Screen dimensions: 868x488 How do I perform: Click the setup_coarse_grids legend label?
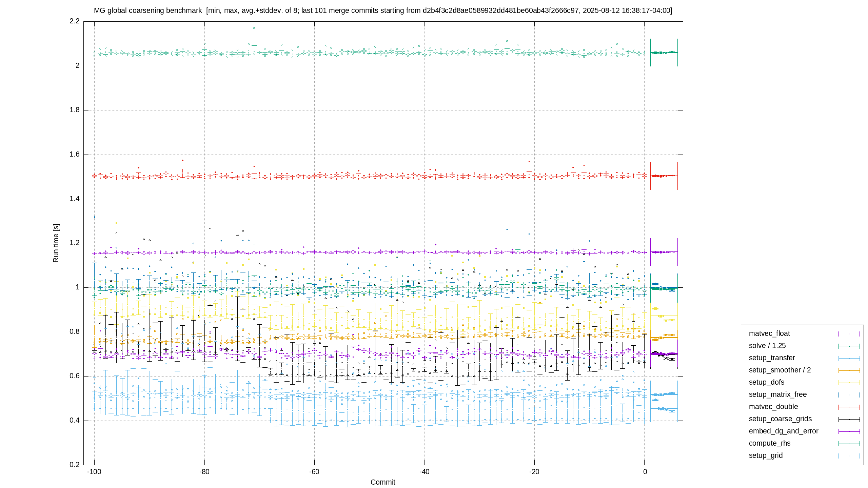[x=780, y=419]
